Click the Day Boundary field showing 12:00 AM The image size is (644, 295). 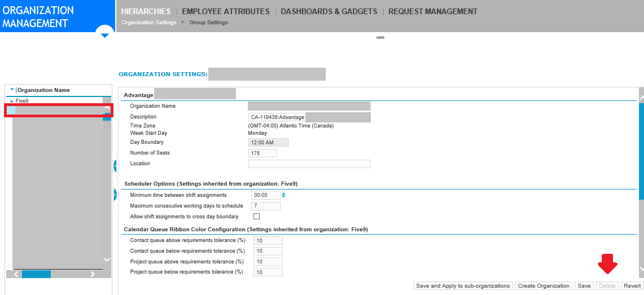(x=269, y=142)
